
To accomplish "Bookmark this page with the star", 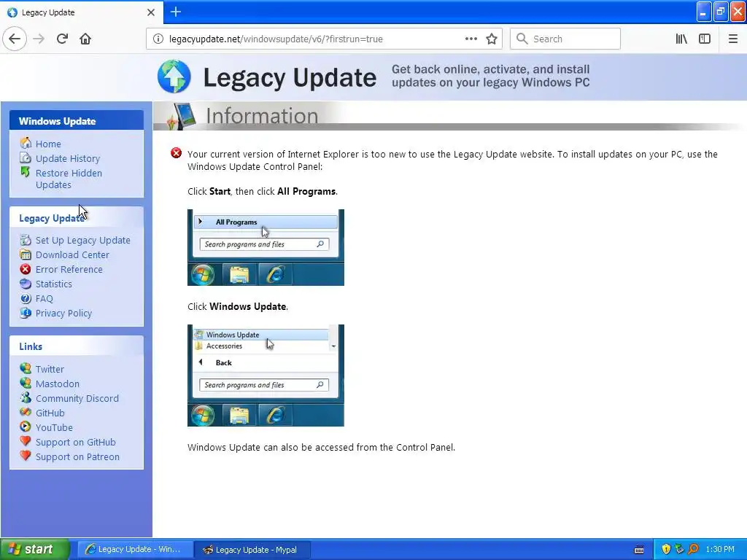I will pos(492,39).
